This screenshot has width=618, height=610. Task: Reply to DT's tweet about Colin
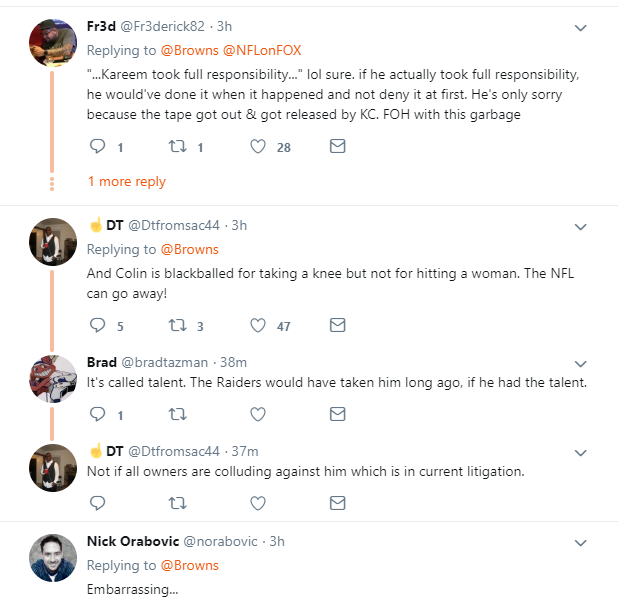[x=98, y=325]
